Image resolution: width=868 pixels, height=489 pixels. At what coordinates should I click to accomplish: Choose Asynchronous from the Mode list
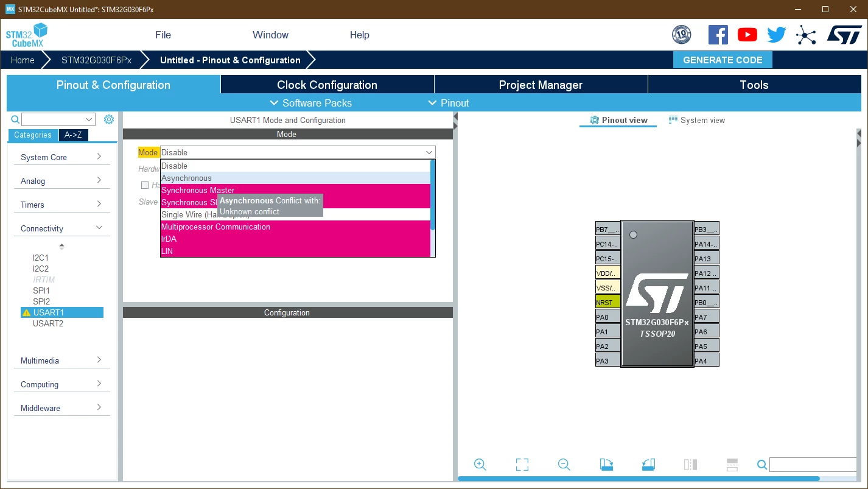tap(295, 178)
